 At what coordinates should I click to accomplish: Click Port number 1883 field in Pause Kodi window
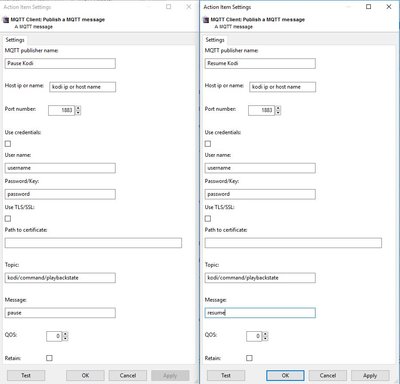pyautogui.click(x=61, y=110)
